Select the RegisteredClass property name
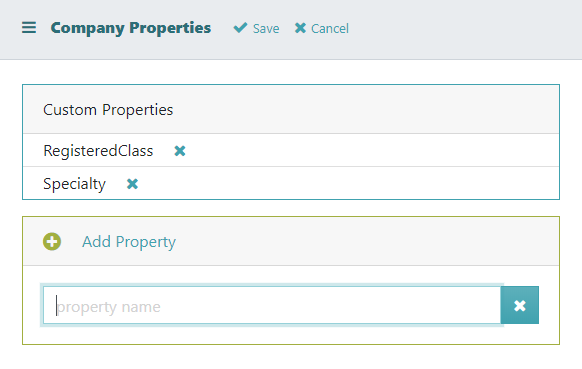Viewport: 582px width, 369px height. click(98, 151)
